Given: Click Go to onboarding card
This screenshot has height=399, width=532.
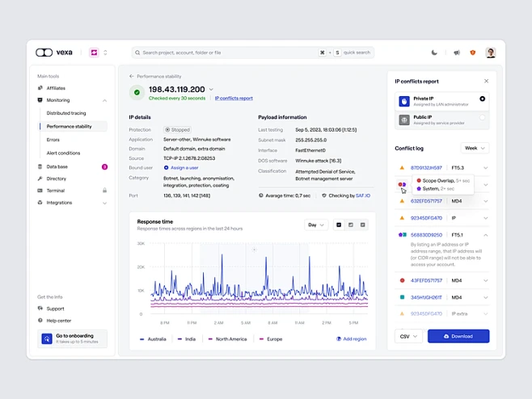Looking at the screenshot, I should pyautogui.click(x=73, y=338).
